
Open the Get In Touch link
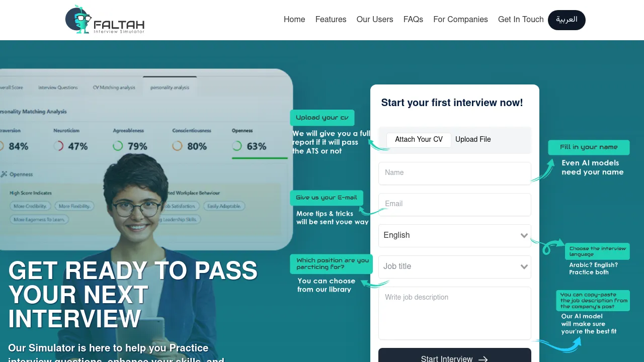click(521, 20)
